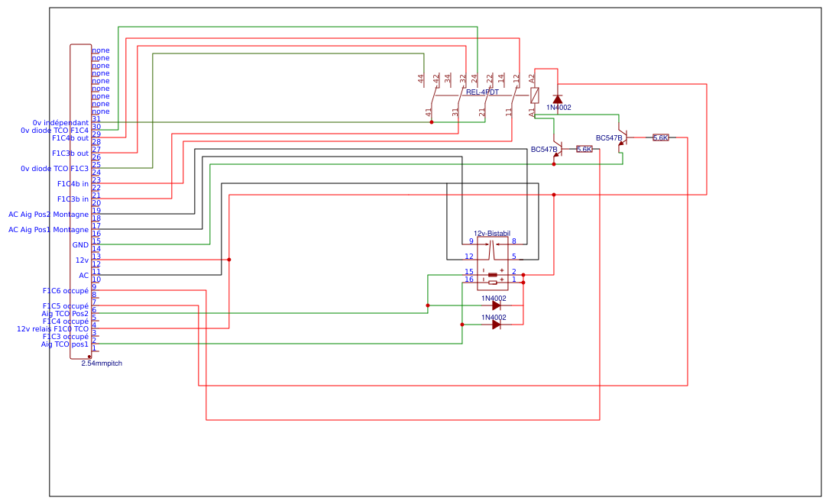Select the A2 terminal label on the relay coil

click(532, 79)
